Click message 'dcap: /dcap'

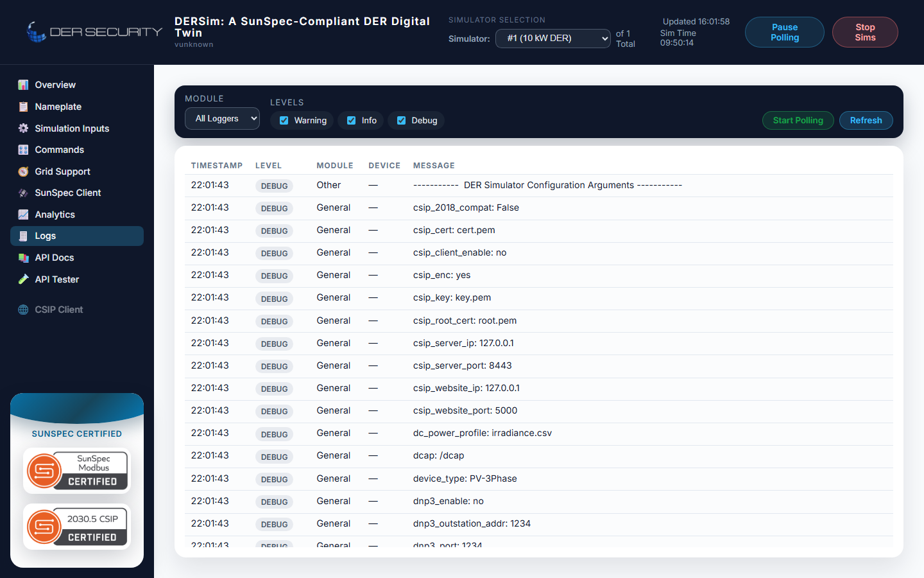click(x=439, y=455)
